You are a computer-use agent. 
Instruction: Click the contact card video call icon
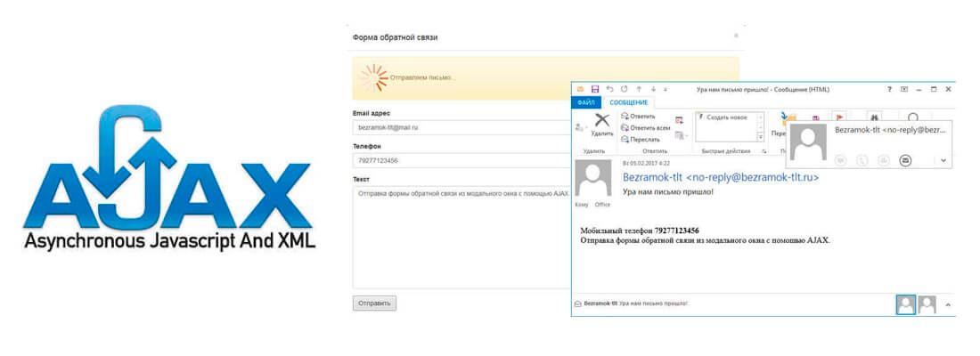point(884,160)
